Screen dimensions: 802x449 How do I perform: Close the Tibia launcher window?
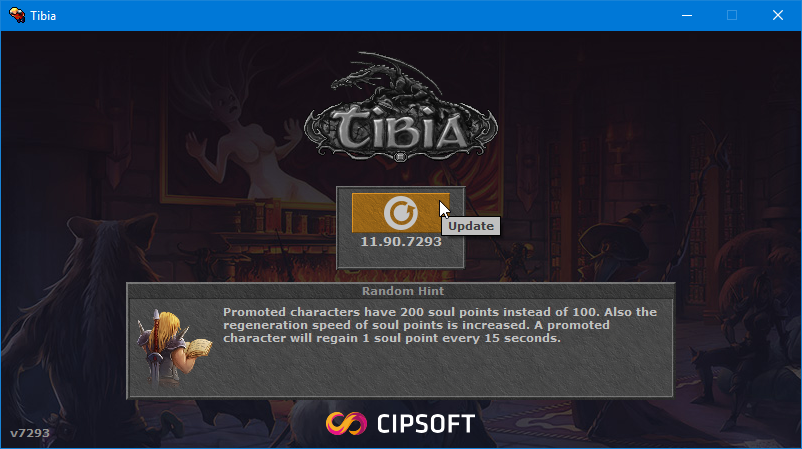[777, 15]
